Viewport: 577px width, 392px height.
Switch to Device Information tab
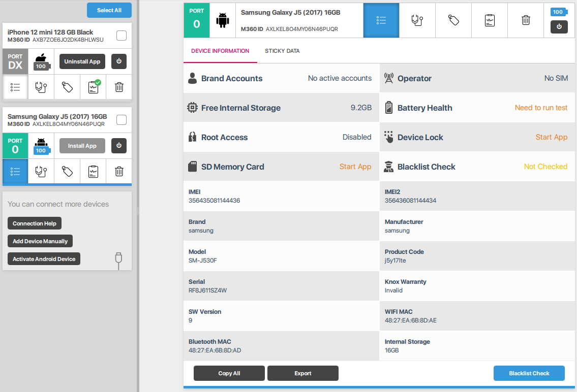tap(220, 51)
